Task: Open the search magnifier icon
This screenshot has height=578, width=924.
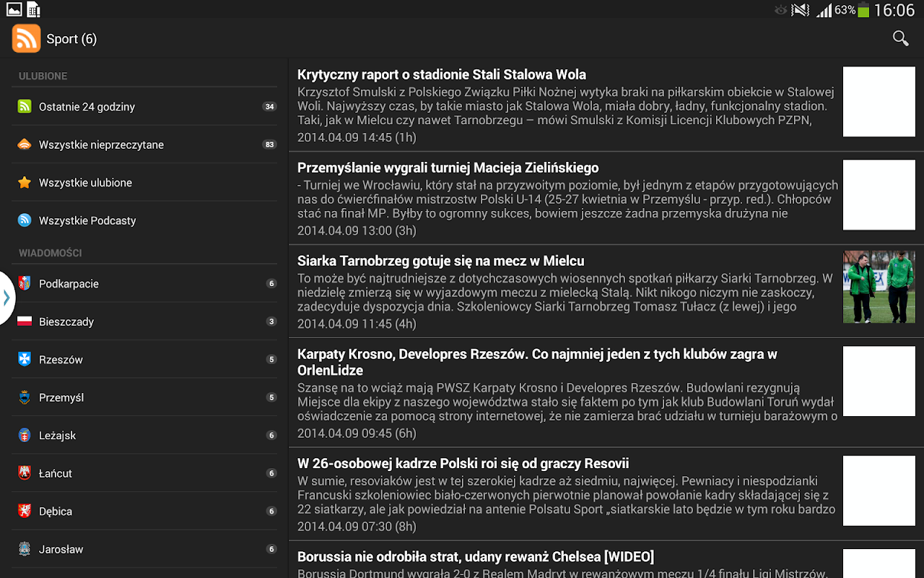Action: coord(900,38)
